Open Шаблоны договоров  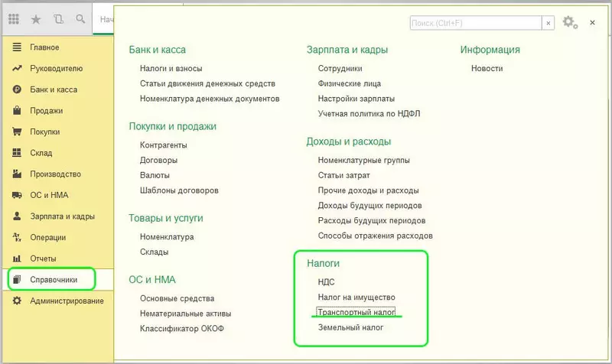(x=179, y=190)
